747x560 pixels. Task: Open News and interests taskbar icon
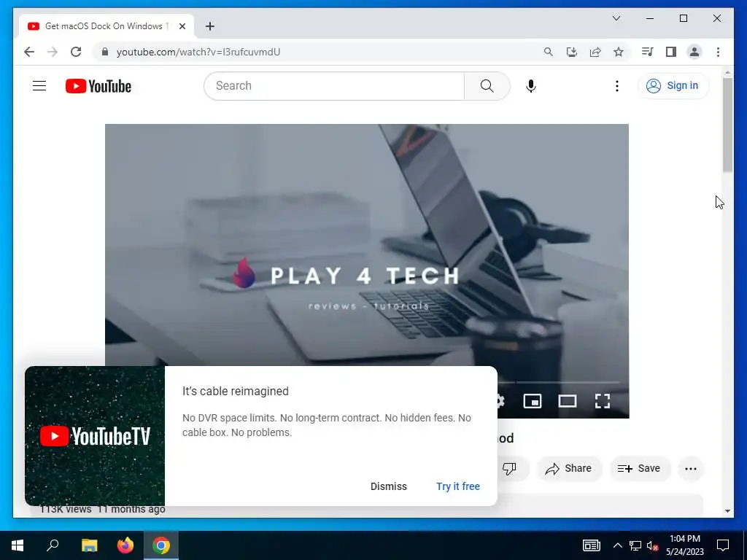tap(591, 545)
